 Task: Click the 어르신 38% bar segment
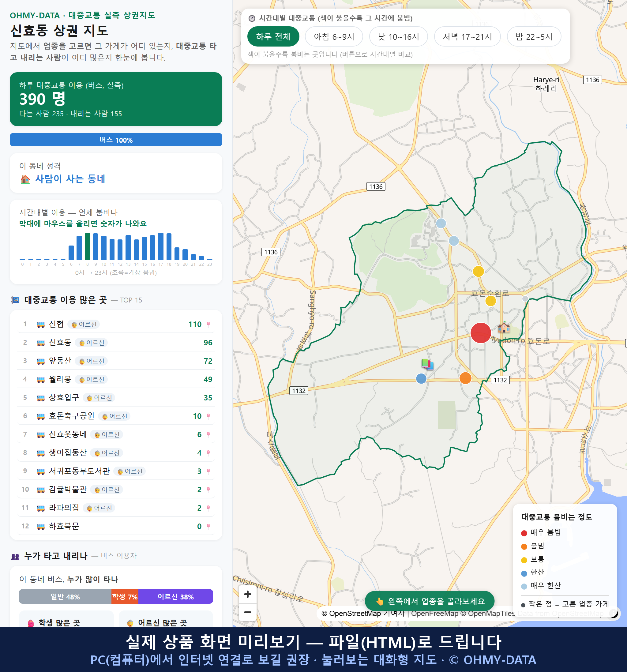[x=176, y=597]
